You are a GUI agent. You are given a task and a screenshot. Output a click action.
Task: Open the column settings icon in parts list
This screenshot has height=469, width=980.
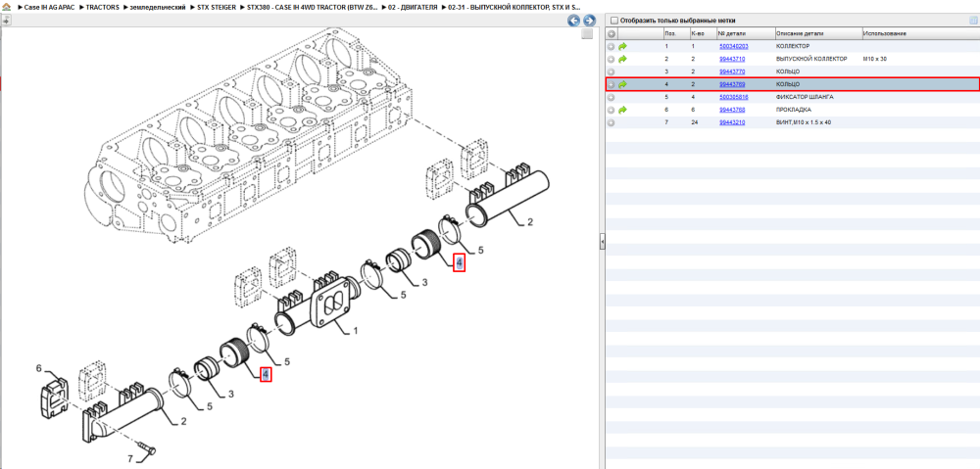[x=973, y=20]
